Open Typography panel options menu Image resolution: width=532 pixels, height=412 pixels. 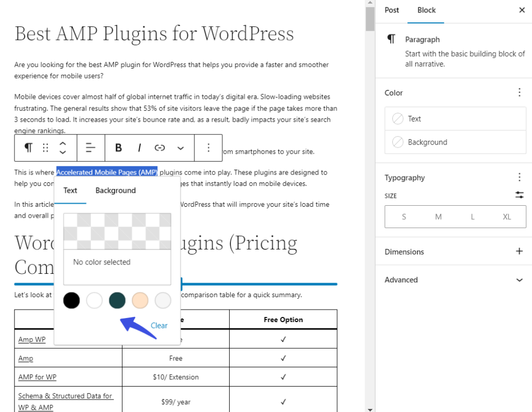[x=519, y=177]
